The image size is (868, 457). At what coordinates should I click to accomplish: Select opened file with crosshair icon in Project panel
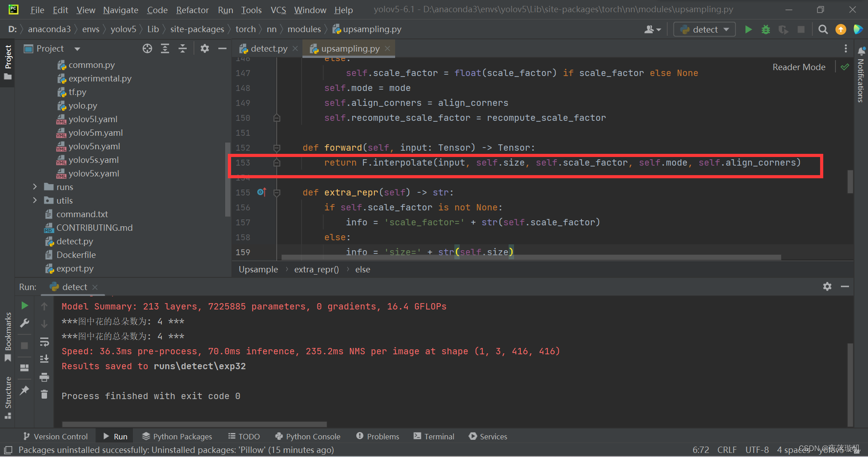click(147, 48)
